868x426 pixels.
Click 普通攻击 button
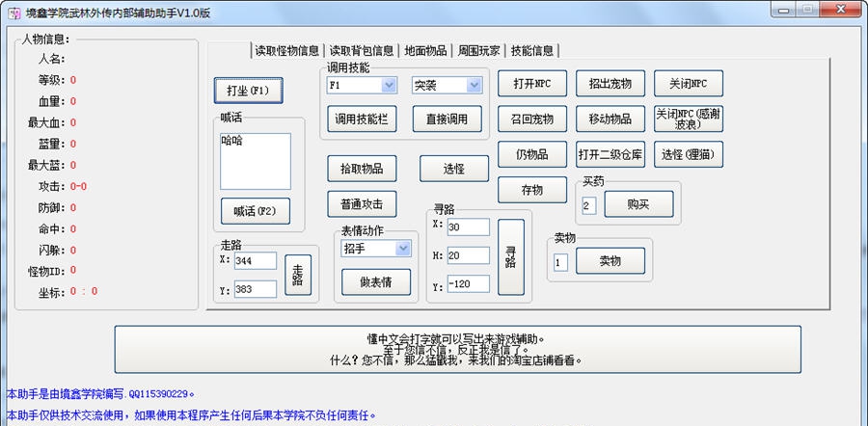click(362, 204)
